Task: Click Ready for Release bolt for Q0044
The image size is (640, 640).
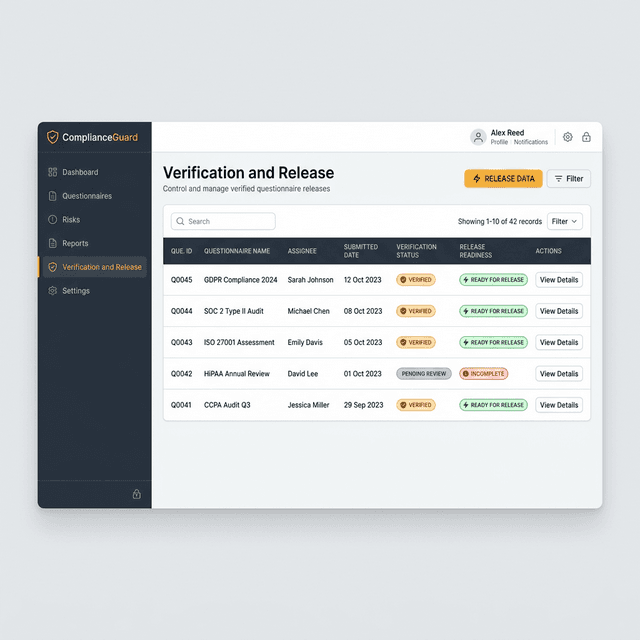Action: click(466, 311)
